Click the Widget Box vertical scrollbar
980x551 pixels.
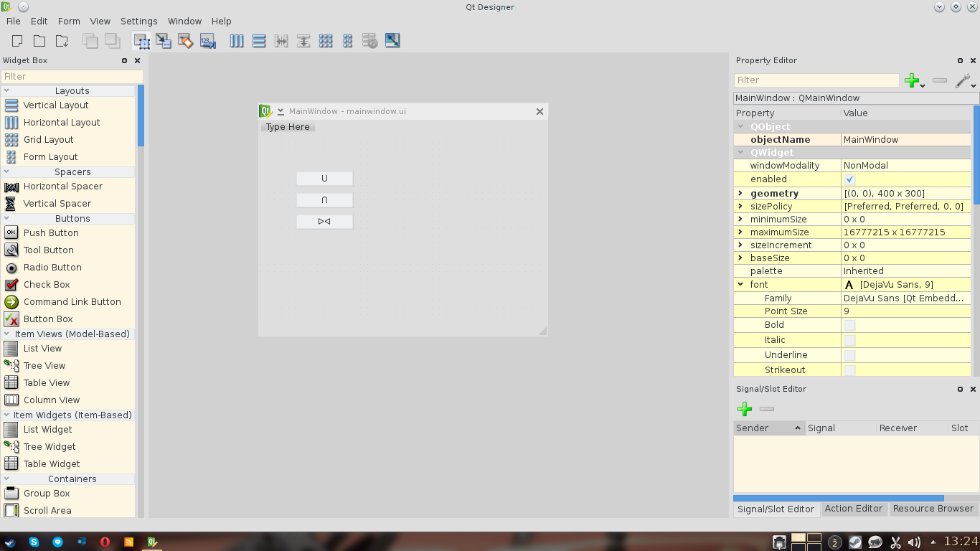point(141,287)
